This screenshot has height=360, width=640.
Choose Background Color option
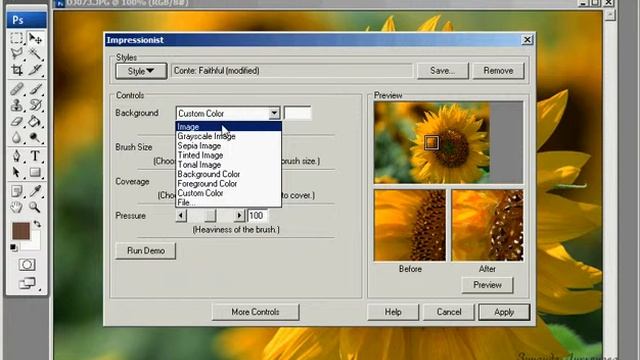point(229,174)
